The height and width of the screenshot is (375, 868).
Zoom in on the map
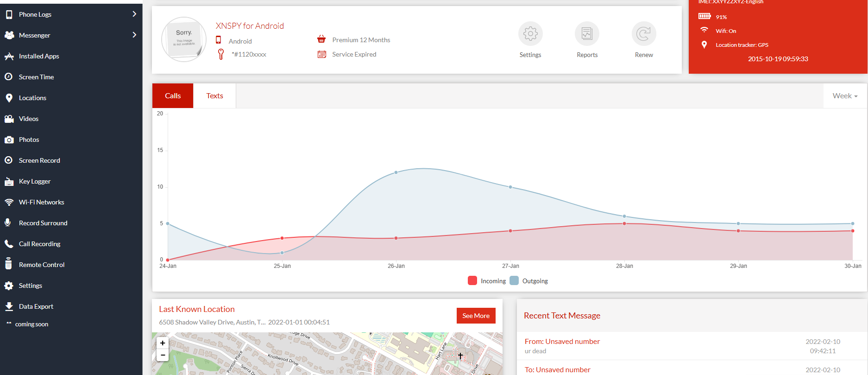163,343
